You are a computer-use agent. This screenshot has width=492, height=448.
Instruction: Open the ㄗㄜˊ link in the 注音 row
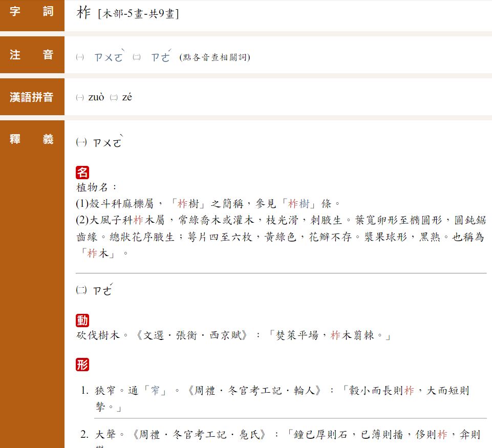(x=161, y=57)
